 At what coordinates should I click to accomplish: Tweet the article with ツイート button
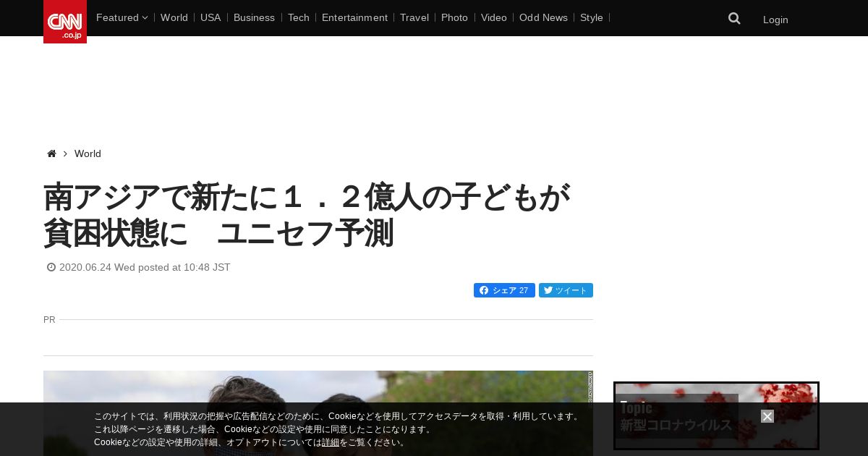[x=566, y=290]
